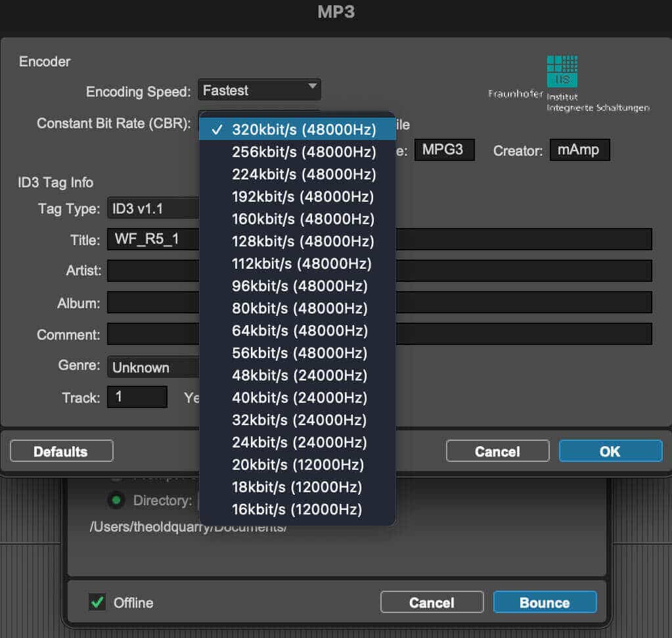Click the Defaults button

pos(61,451)
